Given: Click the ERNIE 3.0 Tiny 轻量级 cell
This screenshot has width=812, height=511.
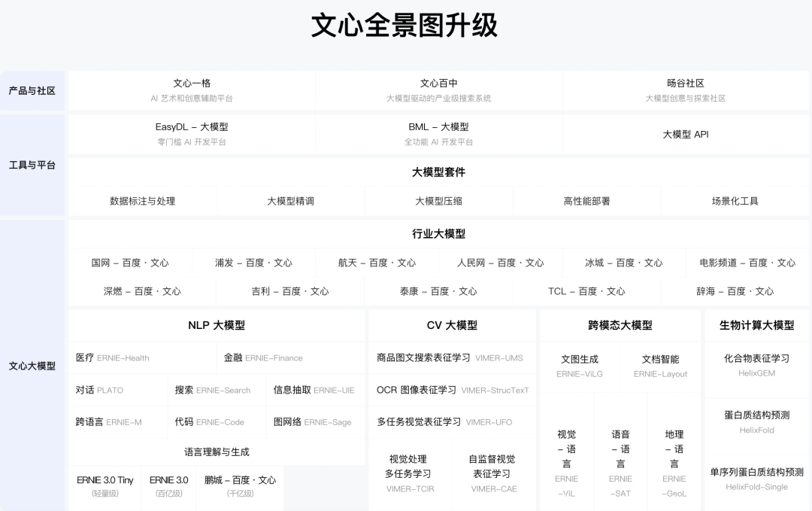Looking at the screenshot, I should 105,486.
